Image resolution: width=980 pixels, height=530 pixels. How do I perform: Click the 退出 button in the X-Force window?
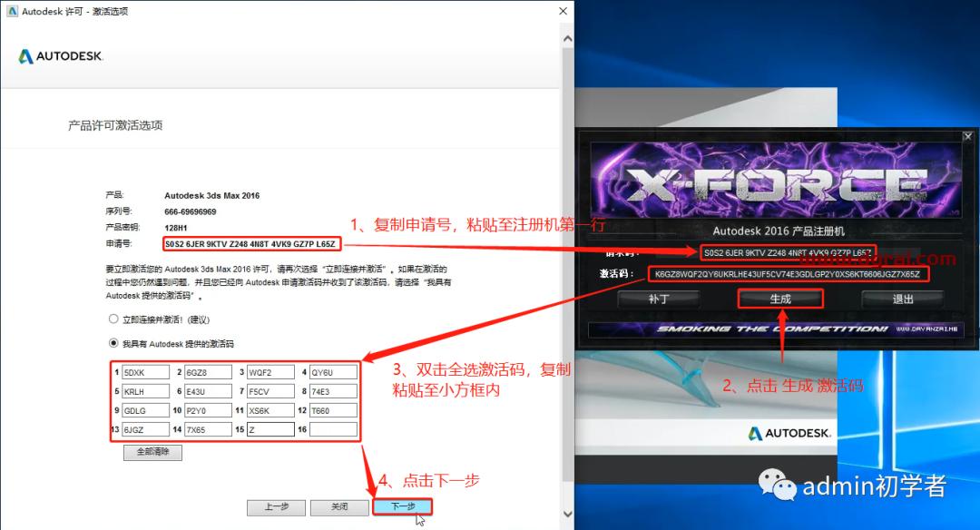tap(903, 299)
